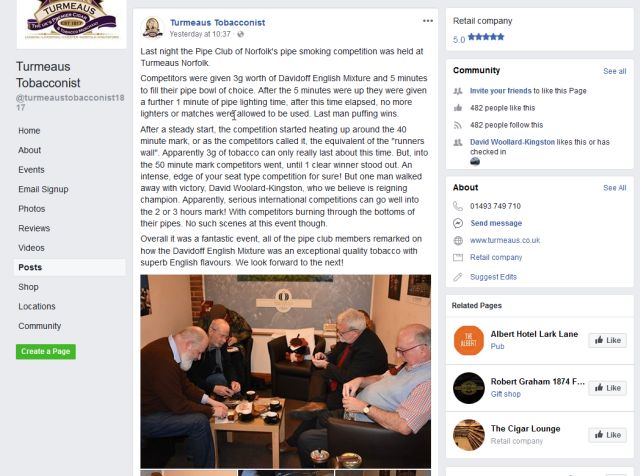Click The Cigar Lounge page thumbnail
Viewport: 640px width, 476px height.
(469, 435)
